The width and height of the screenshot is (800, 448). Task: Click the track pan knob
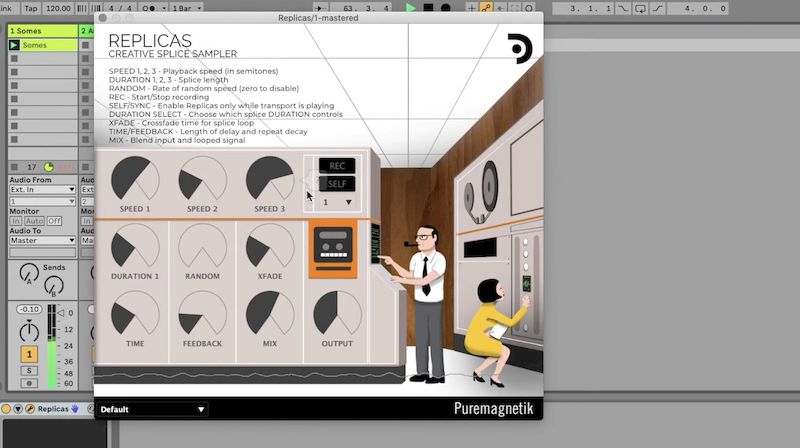(x=29, y=331)
